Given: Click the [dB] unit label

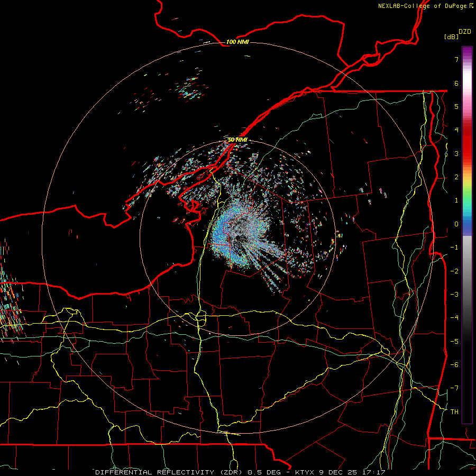Looking at the screenshot, I should tap(452, 36).
